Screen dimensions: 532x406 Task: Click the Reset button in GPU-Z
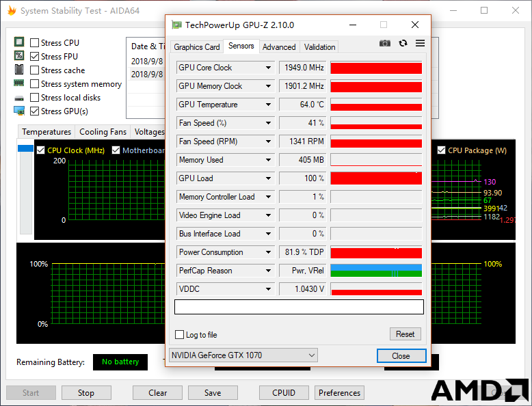405,334
